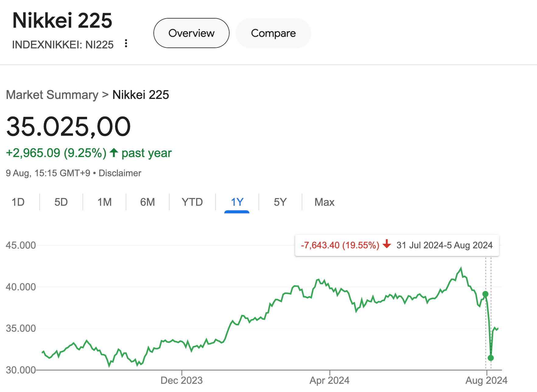Viewport: 537px width, 392px height.
Task: Click the +2,965.09 (9.25%) change text
Action: tap(56, 153)
